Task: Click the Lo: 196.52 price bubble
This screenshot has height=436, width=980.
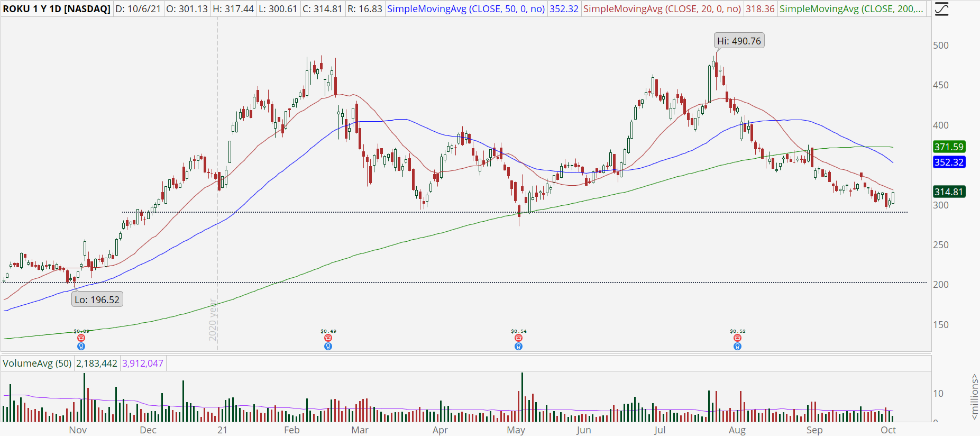Action: pyautogui.click(x=97, y=299)
